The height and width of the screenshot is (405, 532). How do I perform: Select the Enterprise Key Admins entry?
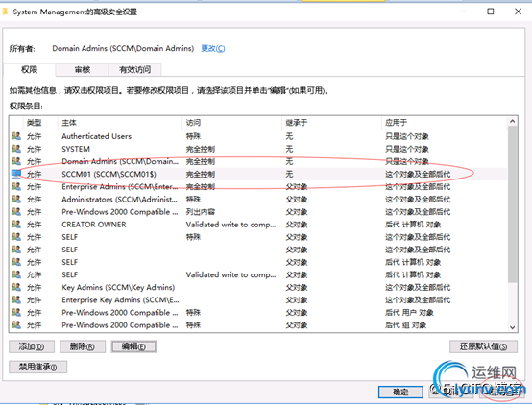pos(259,299)
